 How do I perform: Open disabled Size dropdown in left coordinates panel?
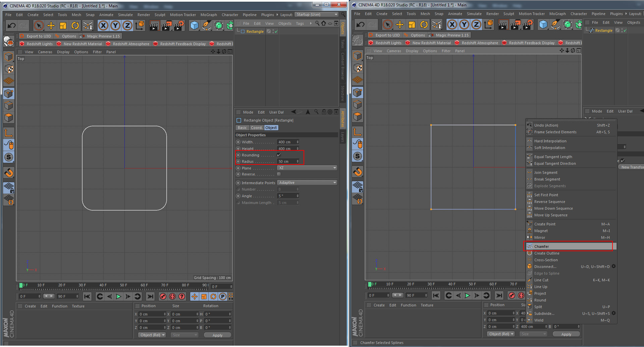click(184, 335)
